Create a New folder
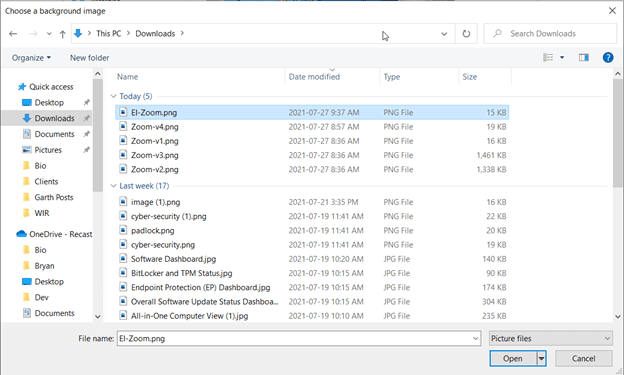This screenshot has width=624, height=375. point(90,58)
